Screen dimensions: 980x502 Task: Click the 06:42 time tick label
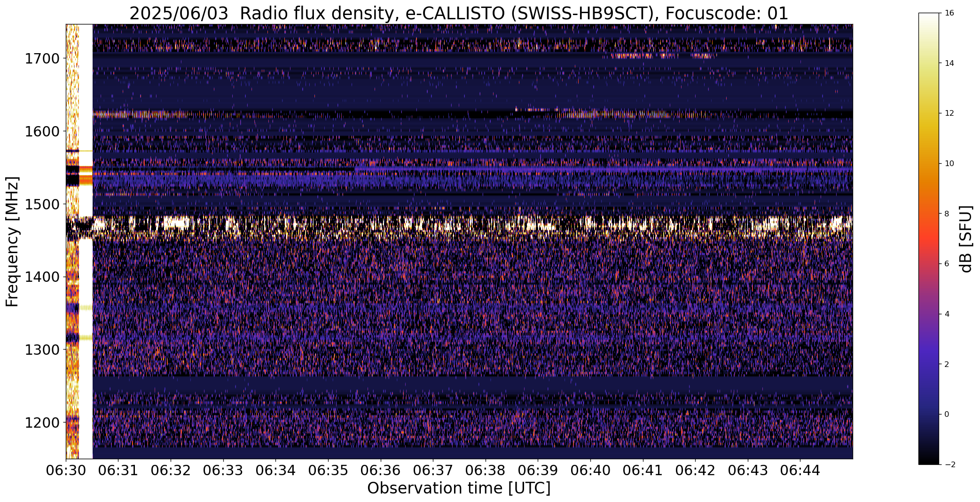coord(695,470)
